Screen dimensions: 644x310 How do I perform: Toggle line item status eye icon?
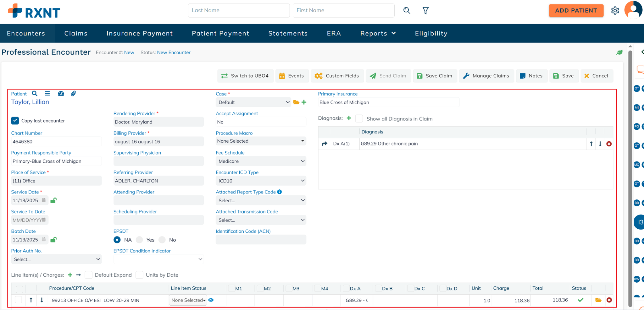click(x=211, y=300)
